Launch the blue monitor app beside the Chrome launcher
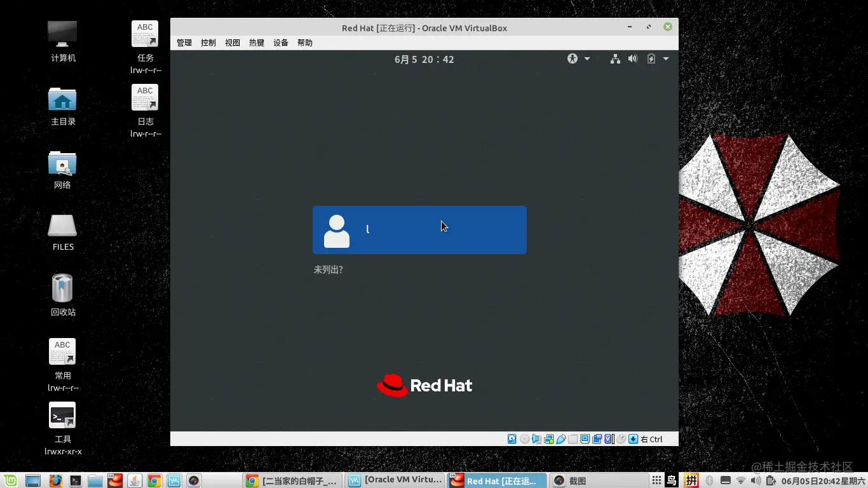 pyautogui.click(x=174, y=480)
